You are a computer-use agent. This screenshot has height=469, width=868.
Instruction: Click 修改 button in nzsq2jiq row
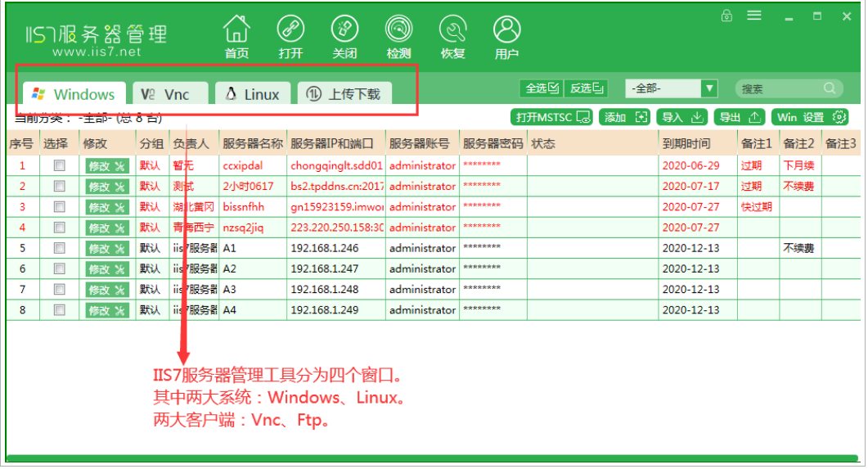tap(107, 228)
